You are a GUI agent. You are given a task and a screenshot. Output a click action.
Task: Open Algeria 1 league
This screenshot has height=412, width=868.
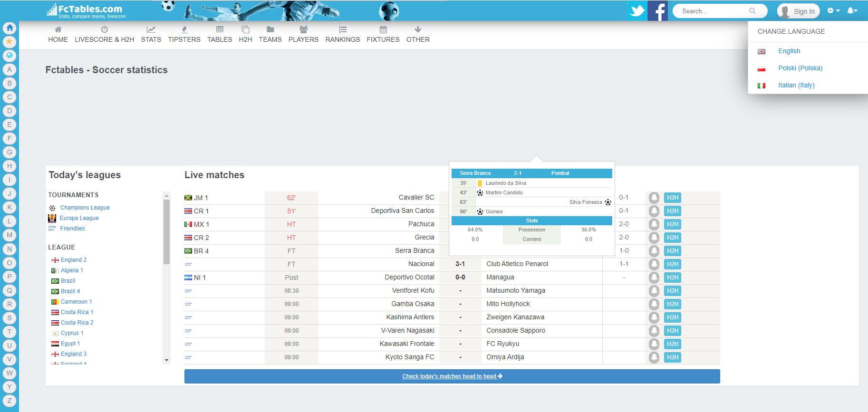point(72,270)
